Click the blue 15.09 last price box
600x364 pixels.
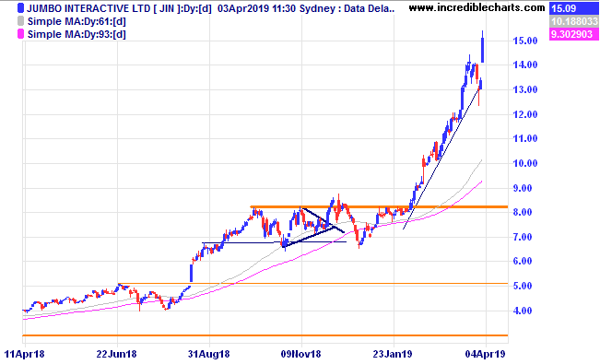[573, 8]
